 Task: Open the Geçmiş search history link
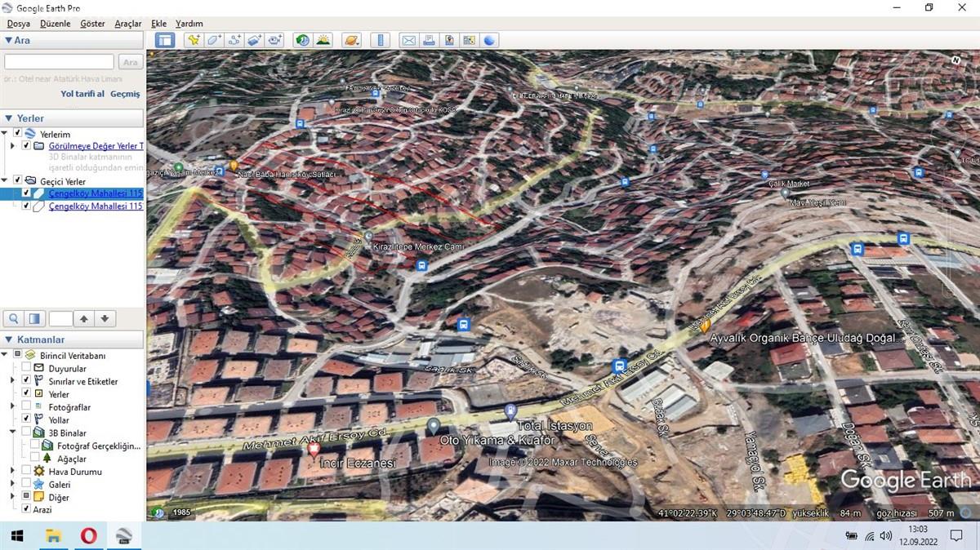pyautogui.click(x=125, y=94)
